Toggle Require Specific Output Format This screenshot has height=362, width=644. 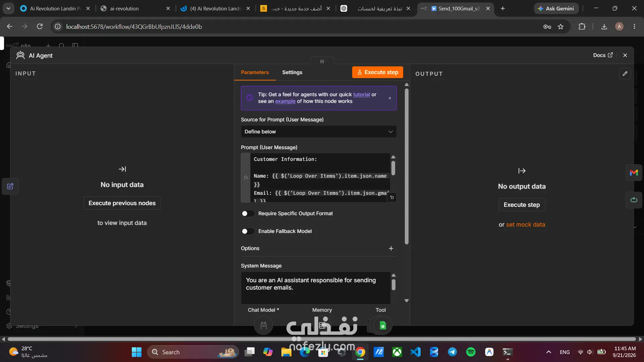point(248,214)
